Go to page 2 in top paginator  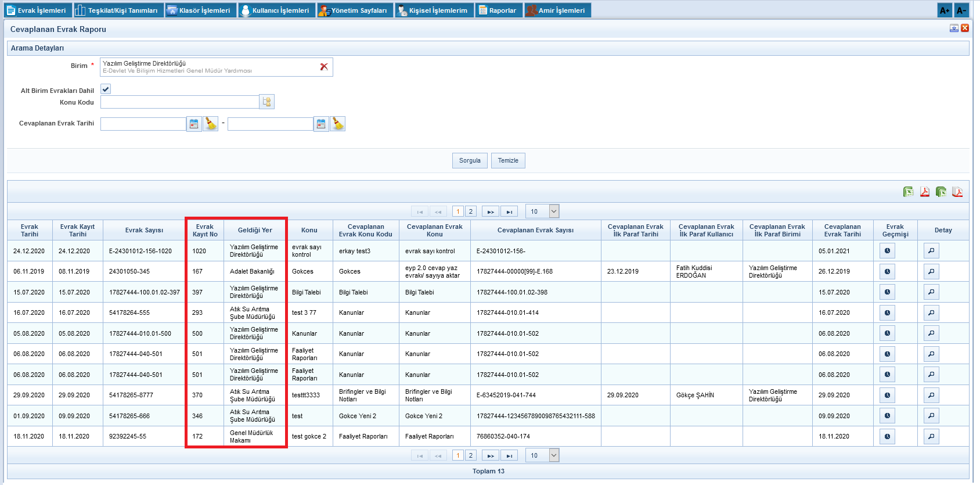click(x=471, y=211)
